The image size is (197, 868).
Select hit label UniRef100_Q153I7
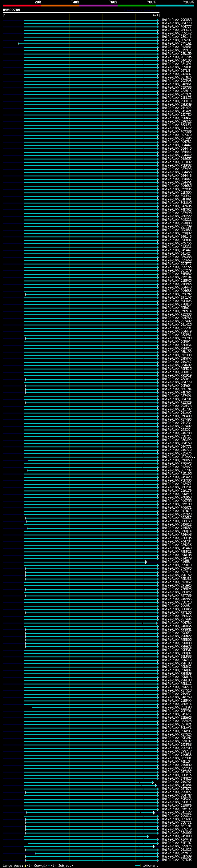pos(177,50)
